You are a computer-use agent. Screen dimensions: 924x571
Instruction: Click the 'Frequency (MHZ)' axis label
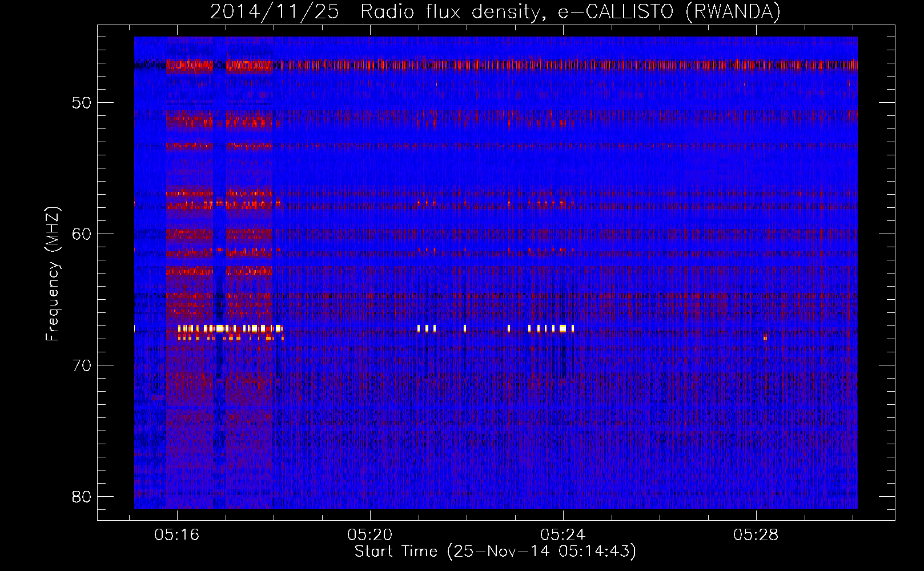(x=53, y=274)
